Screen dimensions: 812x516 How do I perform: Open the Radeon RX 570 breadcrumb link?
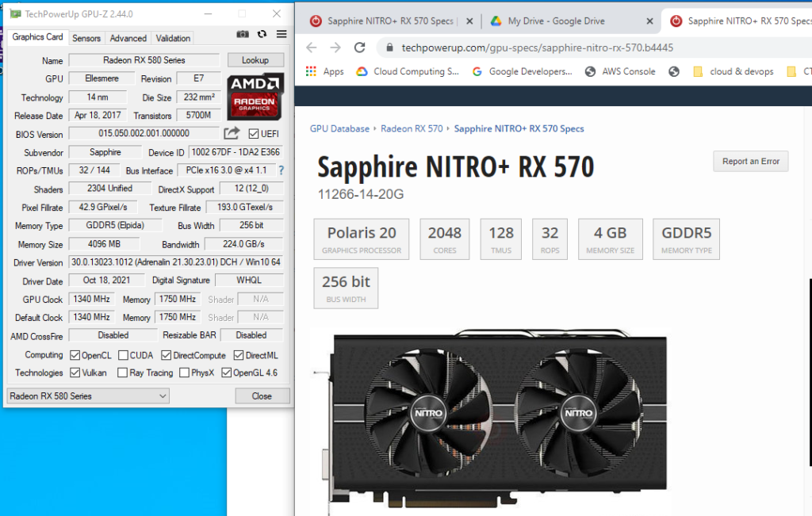pos(412,129)
